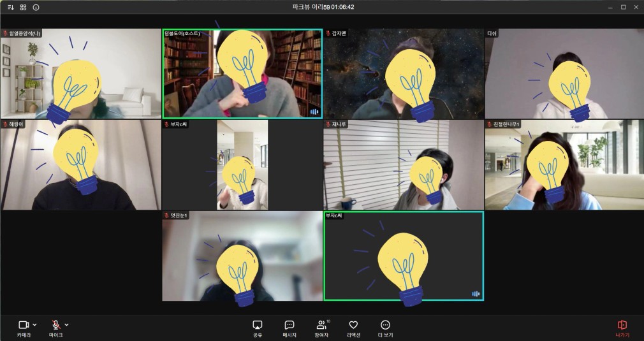Viewport: 644px width, 341px height.
Task: Select the 멋진눈1 video tile
Action: point(242,256)
